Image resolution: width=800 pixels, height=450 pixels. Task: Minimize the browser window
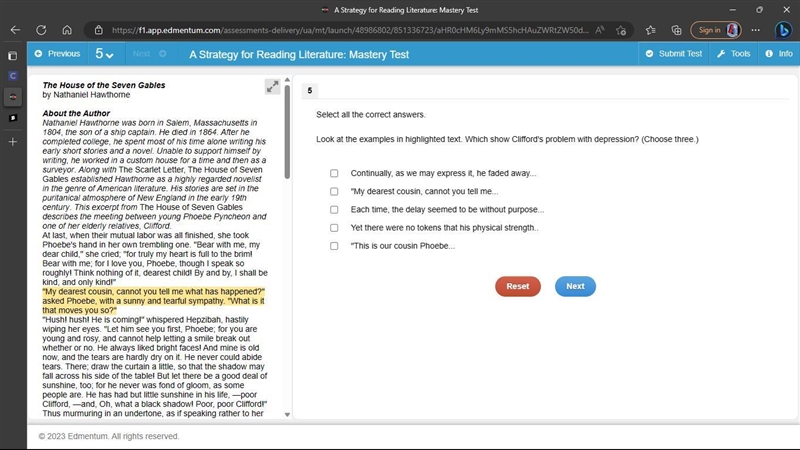733,10
